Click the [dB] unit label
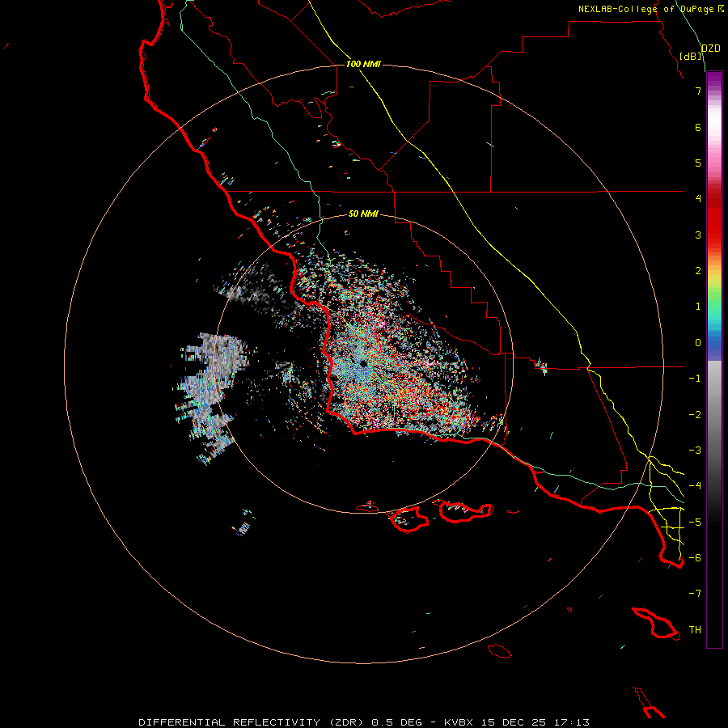Image resolution: width=728 pixels, height=728 pixels. pos(690,56)
